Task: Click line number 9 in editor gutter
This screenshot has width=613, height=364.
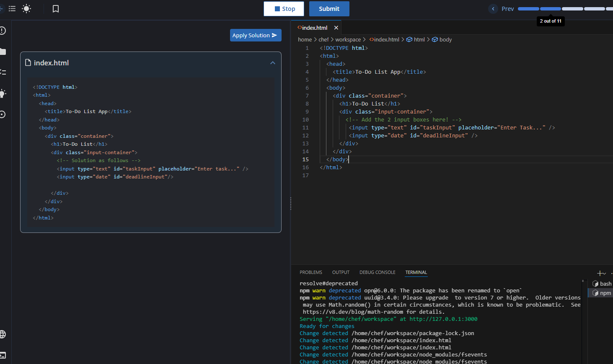Action: 307,111
